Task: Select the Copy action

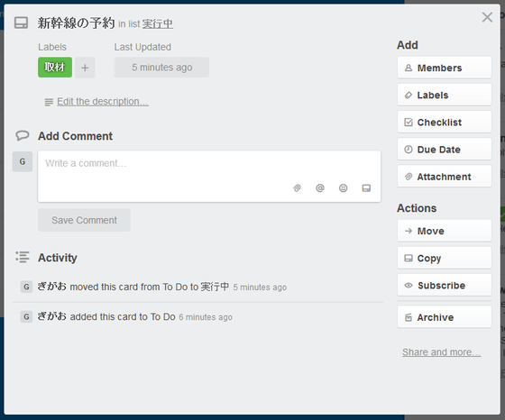Action: click(x=444, y=258)
